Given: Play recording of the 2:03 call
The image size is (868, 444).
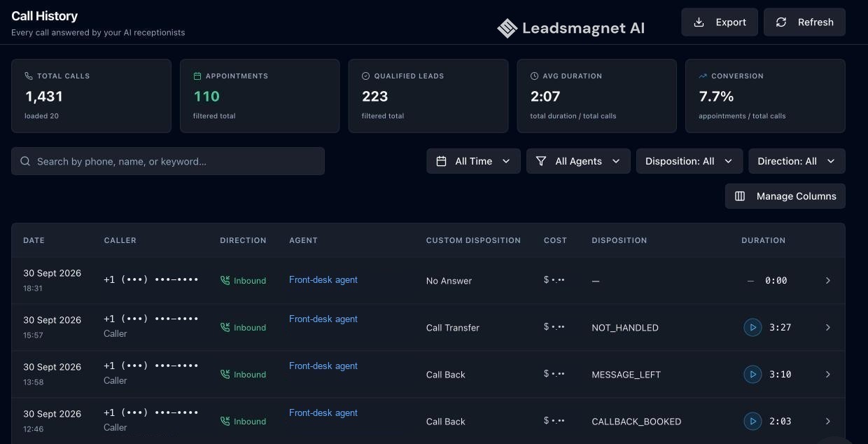Looking at the screenshot, I should (x=752, y=421).
